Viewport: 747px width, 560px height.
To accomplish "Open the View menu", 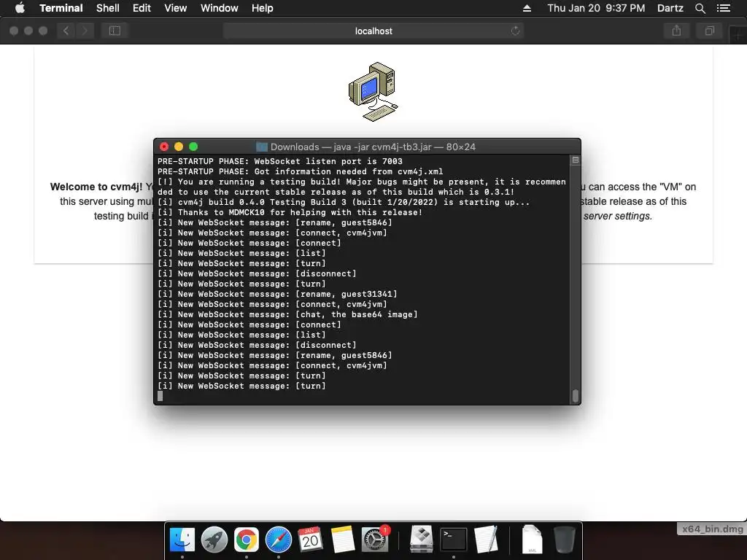I will 175,8.
